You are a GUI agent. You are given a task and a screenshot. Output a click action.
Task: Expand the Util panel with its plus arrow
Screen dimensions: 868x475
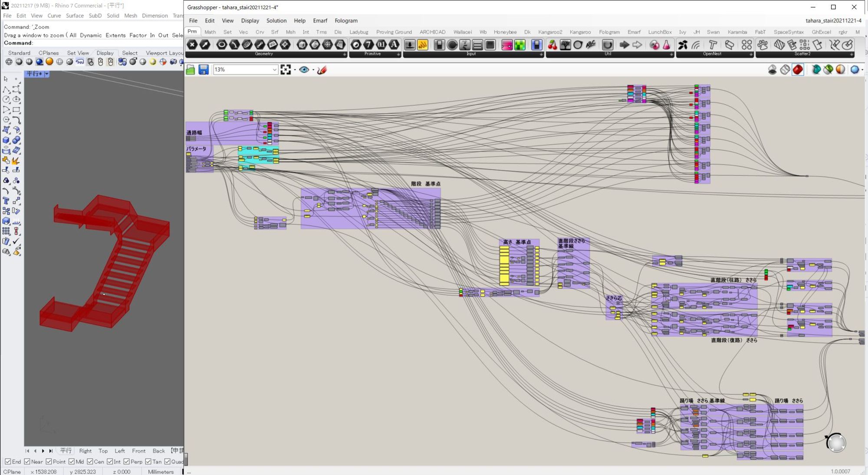point(671,54)
